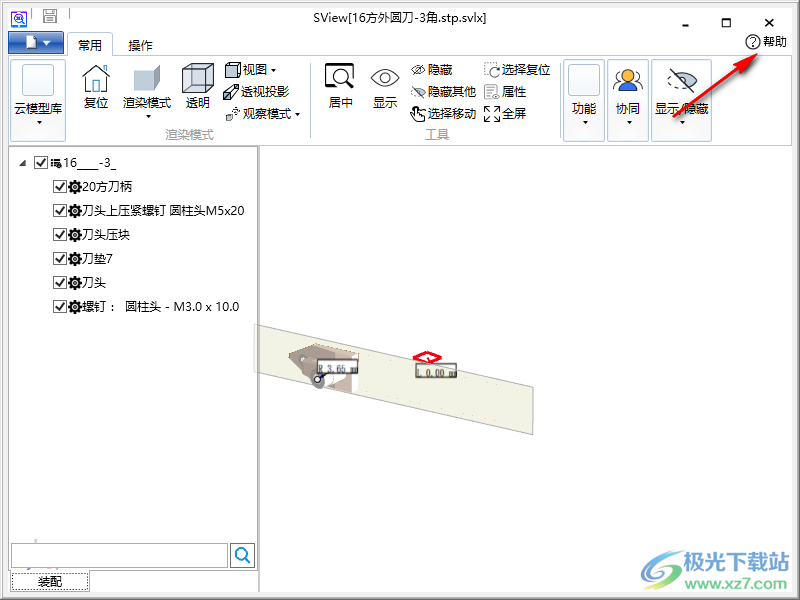Collapse the 16___-3_ tree root

click(x=22, y=163)
